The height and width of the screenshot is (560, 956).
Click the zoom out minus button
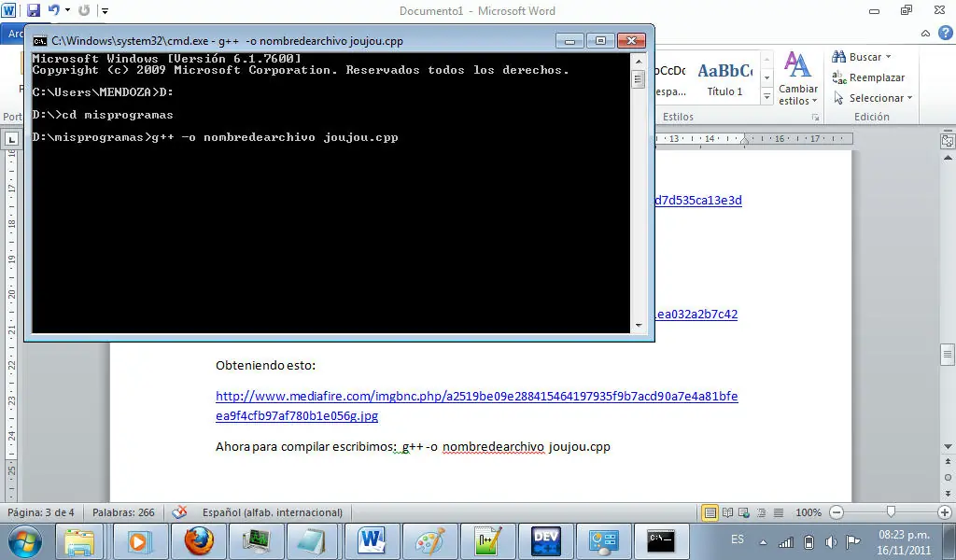pyautogui.click(x=837, y=512)
